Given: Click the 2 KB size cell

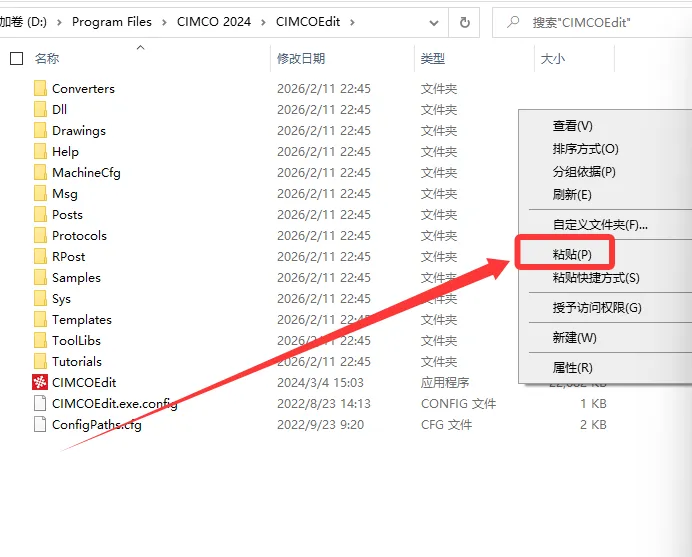Looking at the screenshot, I should (x=593, y=425).
